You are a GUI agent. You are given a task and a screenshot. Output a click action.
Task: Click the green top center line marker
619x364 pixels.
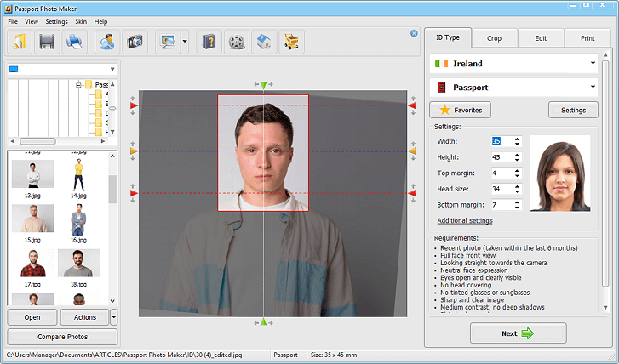pyautogui.click(x=263, y=84)
